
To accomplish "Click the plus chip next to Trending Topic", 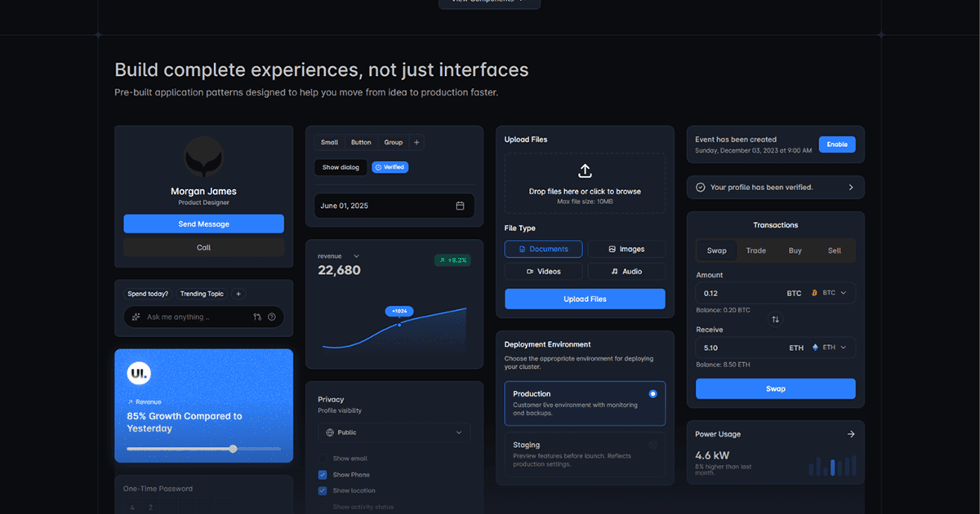I will click(x=238, y=294).
